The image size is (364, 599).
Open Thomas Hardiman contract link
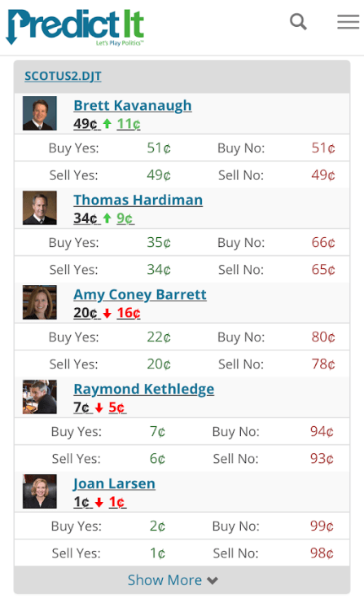pos(138,200)
